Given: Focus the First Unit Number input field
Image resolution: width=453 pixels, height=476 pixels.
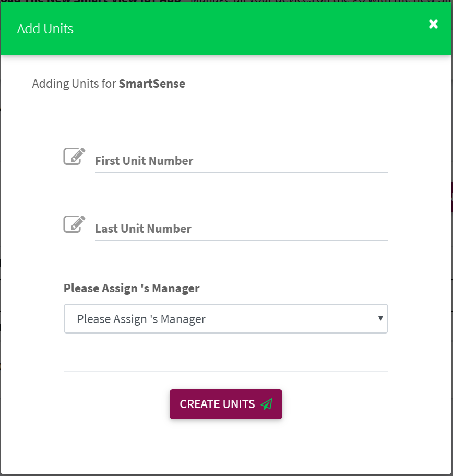Looking at the screenshot, I should point(242,161).
